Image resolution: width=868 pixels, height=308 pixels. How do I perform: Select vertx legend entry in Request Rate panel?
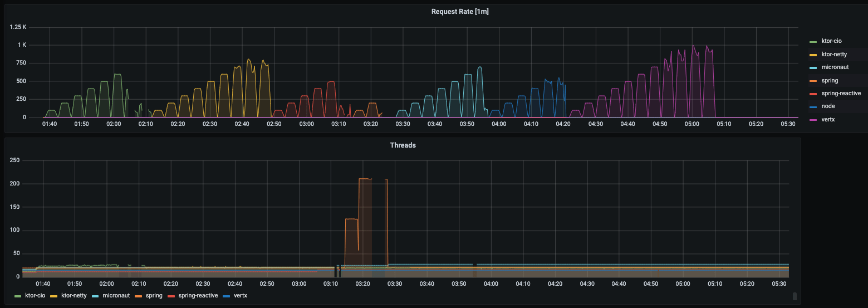(x=828, y=119)
